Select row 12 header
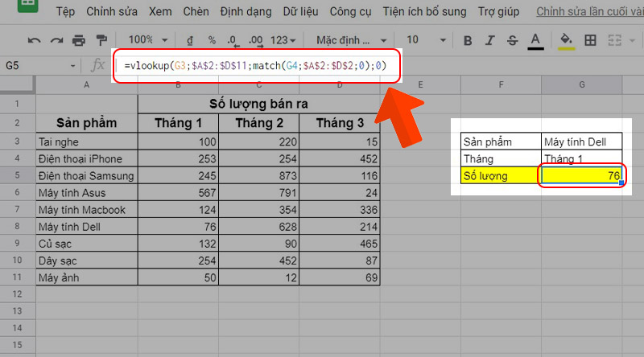This screenshot has height=357, width=644. coord(17,294)
